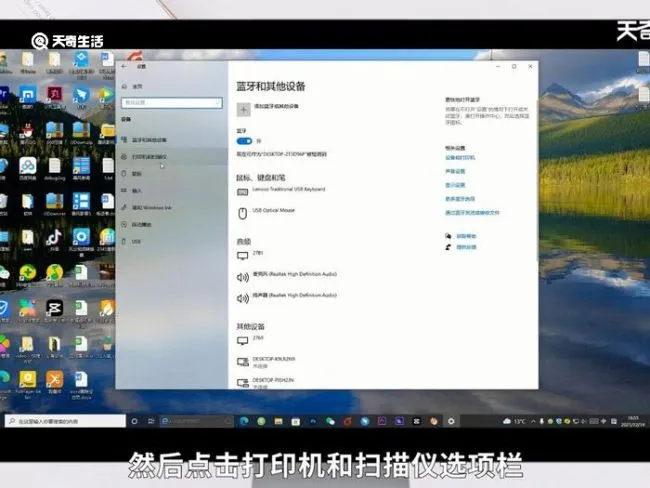Click the Settings window vertical scrollbar
The width and height of the screenshot is (650, 488).
(537, 180)
